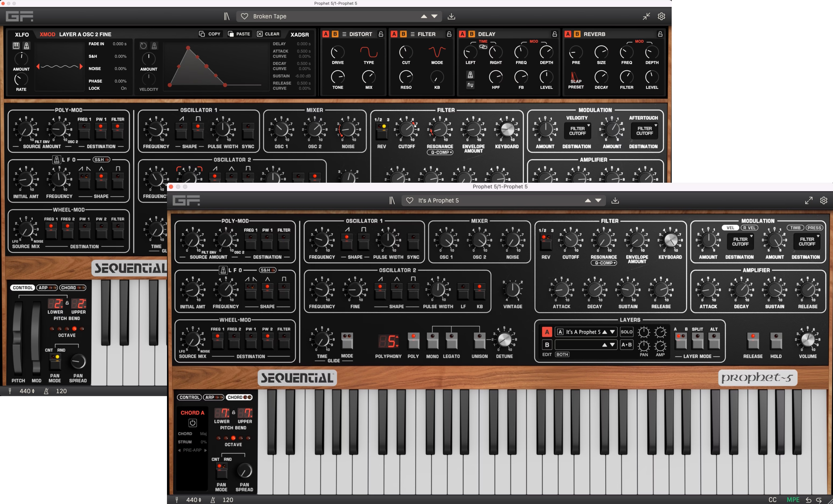This screenshot has height=504, width=833.
Task: Click the Volume knob
Action: tap(808, 340)
